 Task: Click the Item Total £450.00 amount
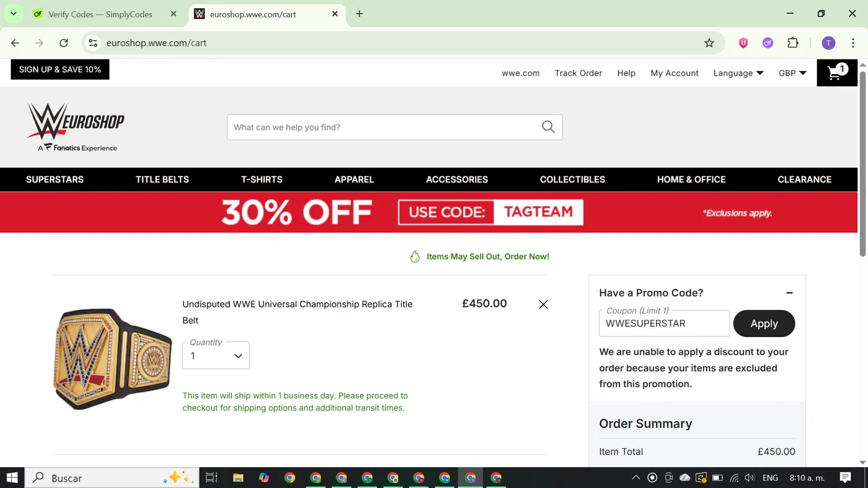[x=777, y=452]
